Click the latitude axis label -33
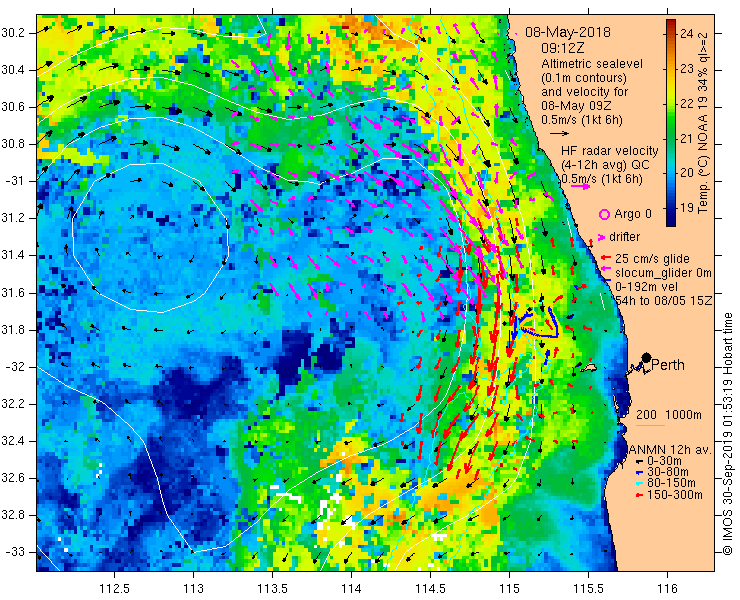 (x=17, y=552)
